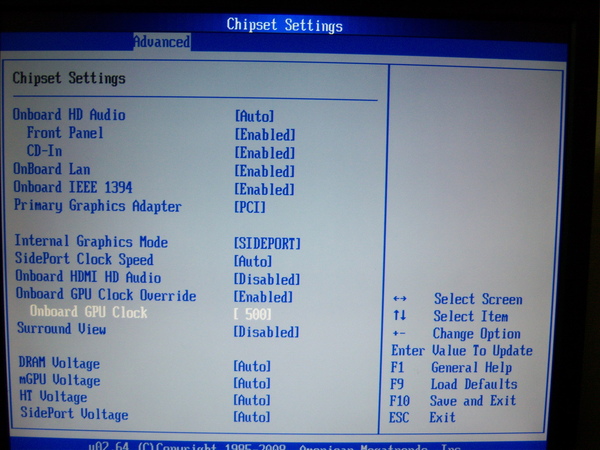
Task: Change the Front Panel [Enabled] value
Action: point(265,134)
